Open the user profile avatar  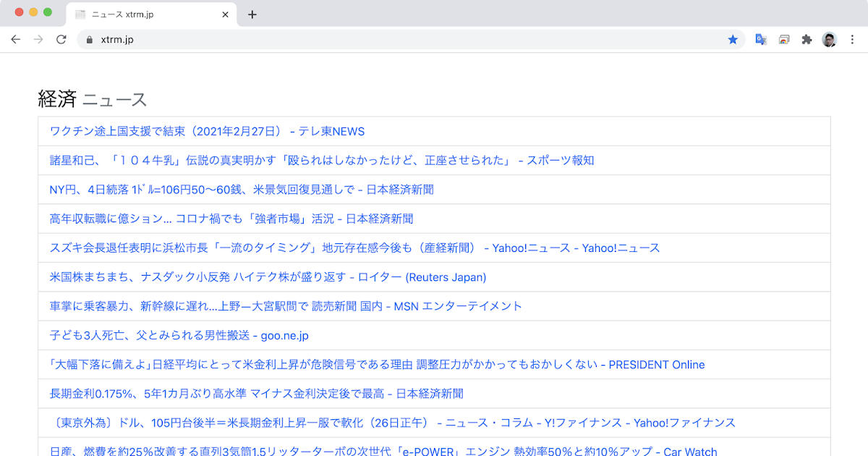coord(830,40)
